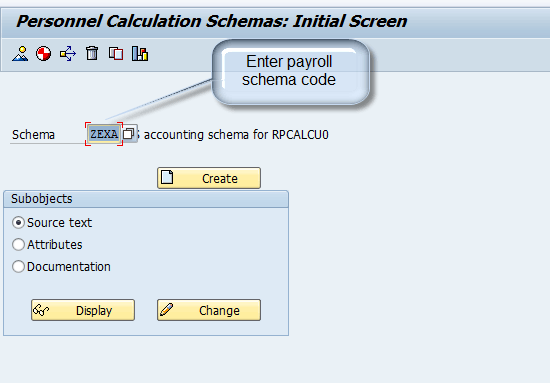Open search help next to Schema field
The height and width of the screenshot is (383, 550).
pos(129,134)
